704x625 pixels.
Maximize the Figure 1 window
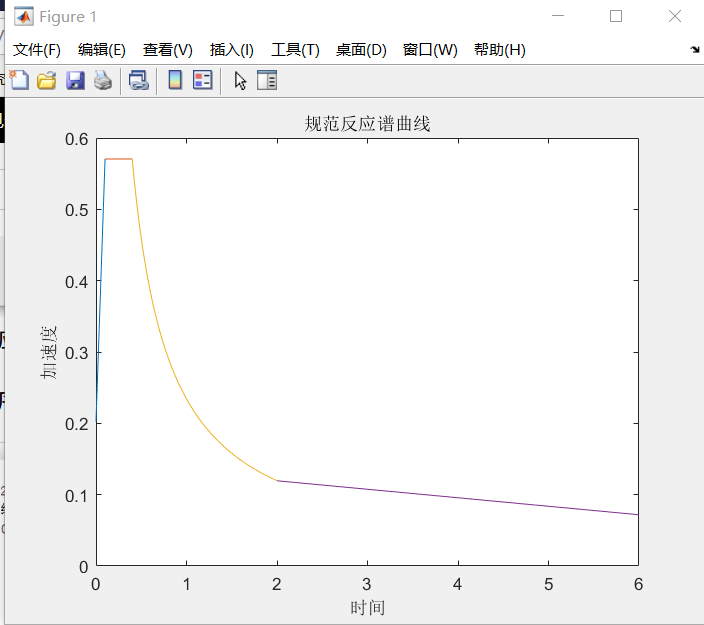click(616, 16)
